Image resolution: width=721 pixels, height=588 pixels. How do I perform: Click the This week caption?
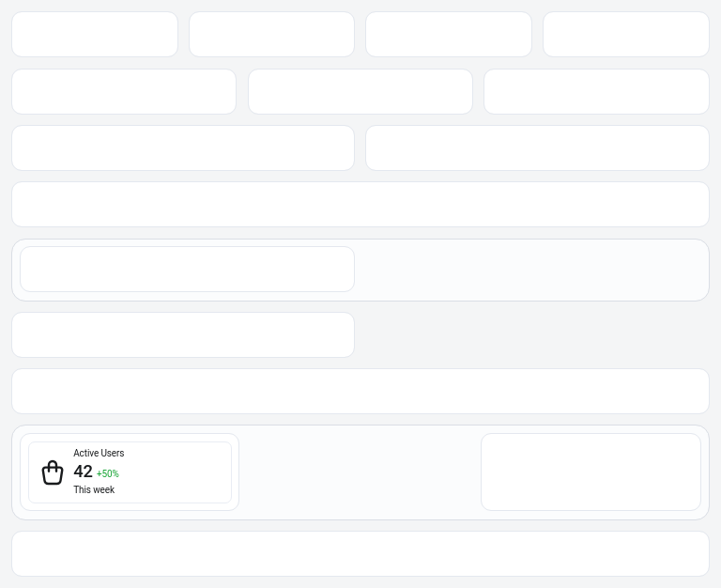click(x=94, y=490)
